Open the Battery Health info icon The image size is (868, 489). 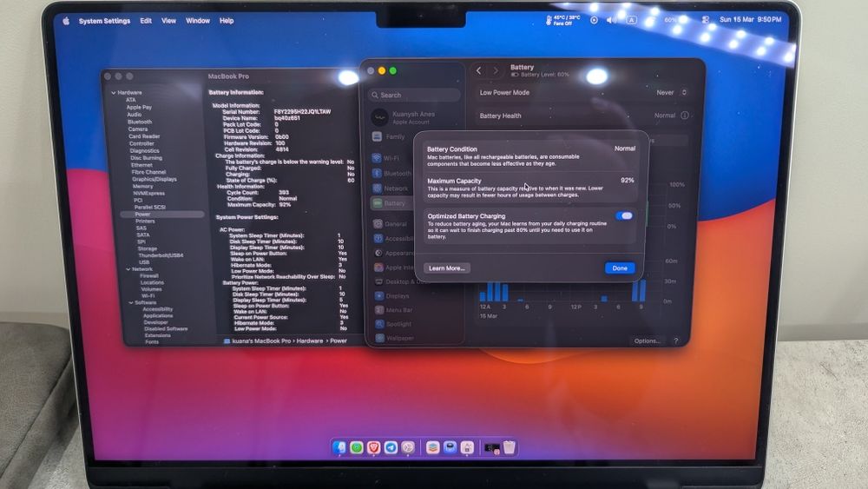click(x=685, y=116)
